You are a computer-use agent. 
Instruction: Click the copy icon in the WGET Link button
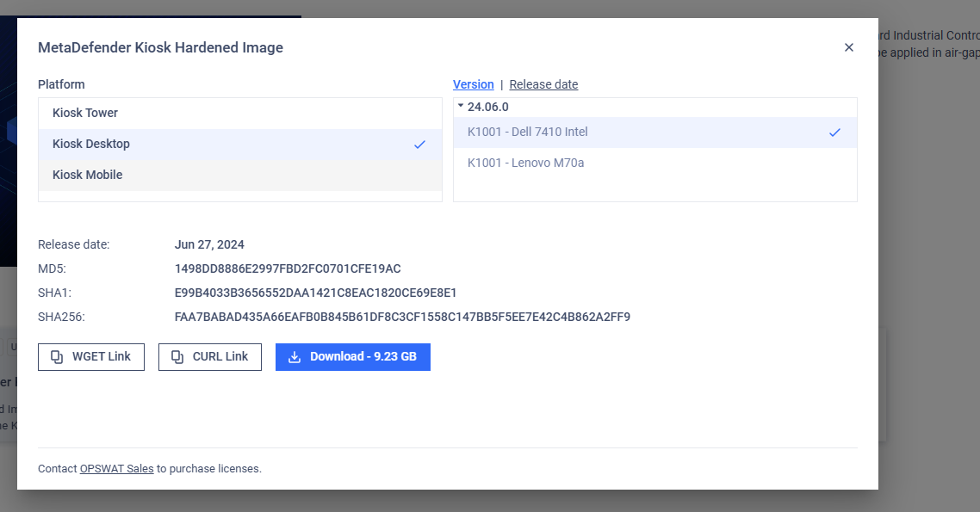pos(57,357)
